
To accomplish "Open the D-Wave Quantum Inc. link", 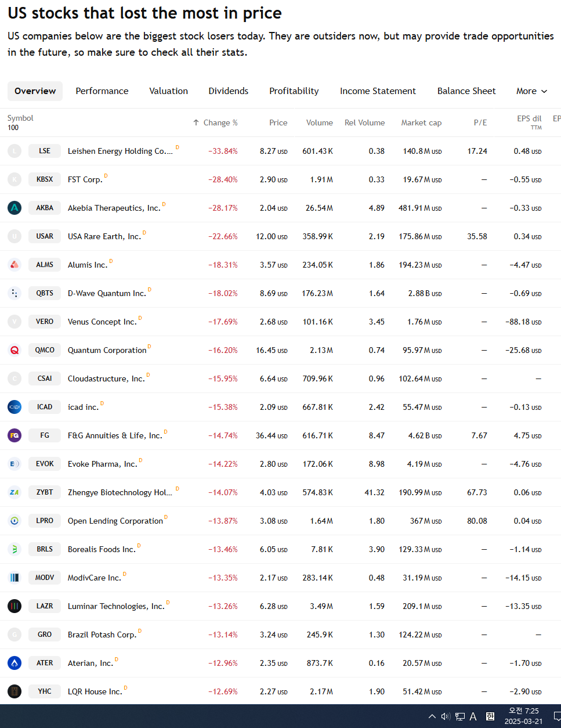I will click(107, 293).
